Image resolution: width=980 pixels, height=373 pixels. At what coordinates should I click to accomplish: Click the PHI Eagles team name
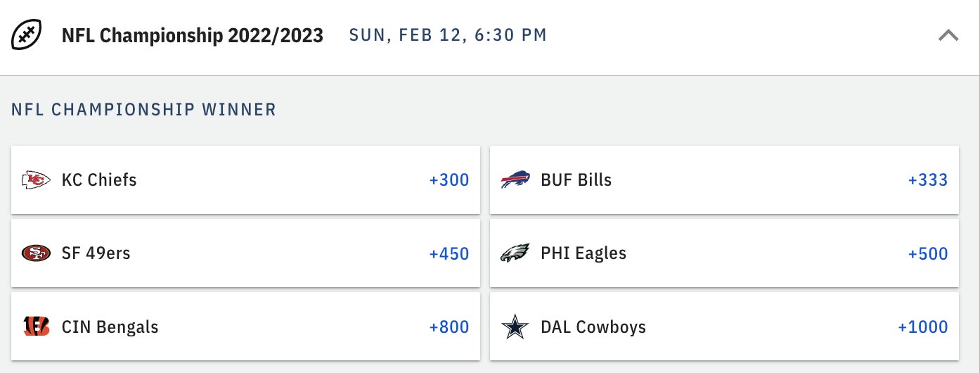pyautogui.click(x=584, y=253)
